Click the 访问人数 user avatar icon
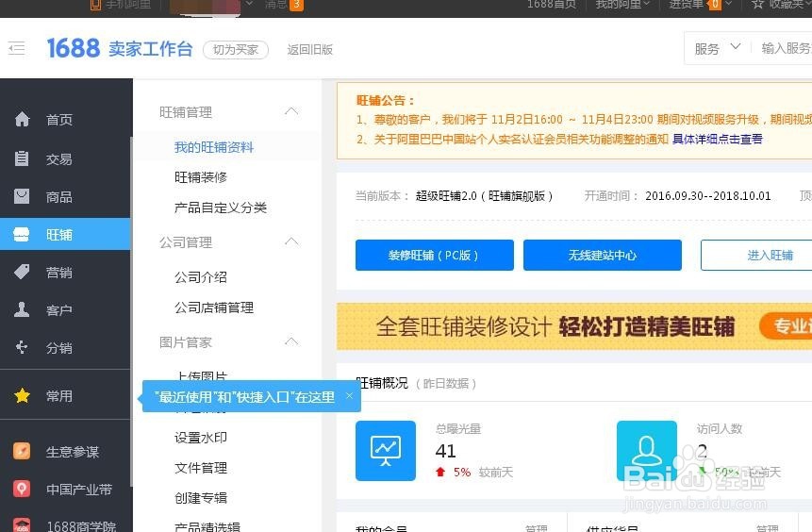The height and width of the screenshot is (532, 812). [647, 451]
